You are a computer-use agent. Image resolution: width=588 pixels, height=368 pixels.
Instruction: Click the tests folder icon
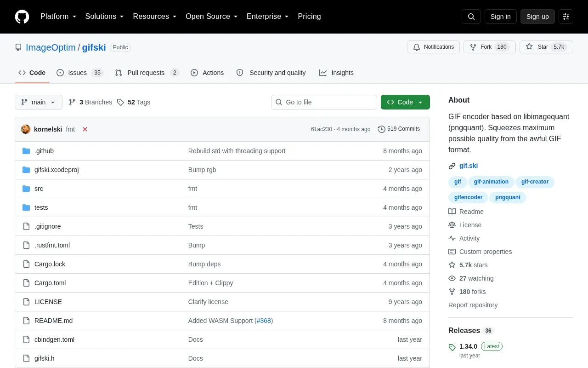click(x=26, y=207)
